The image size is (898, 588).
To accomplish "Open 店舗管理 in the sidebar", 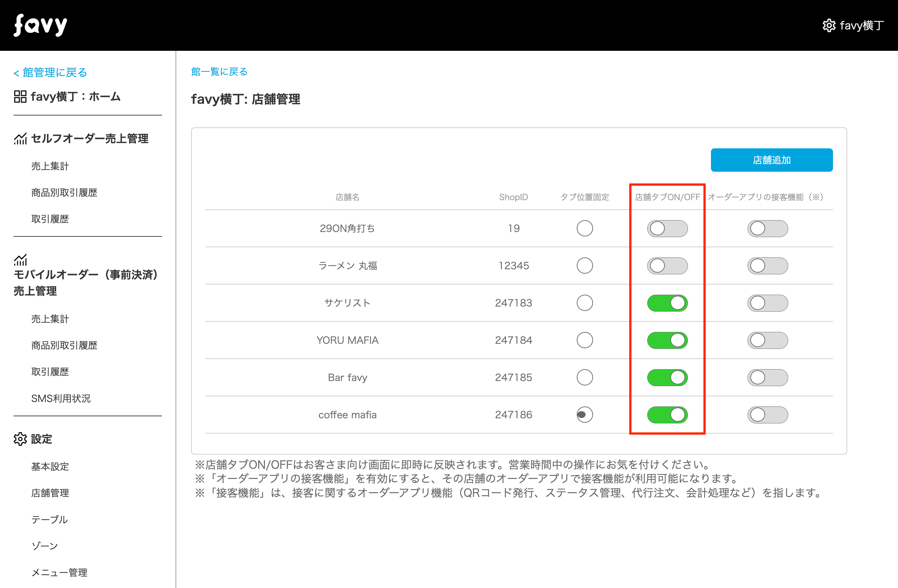I will coord(50,493).
